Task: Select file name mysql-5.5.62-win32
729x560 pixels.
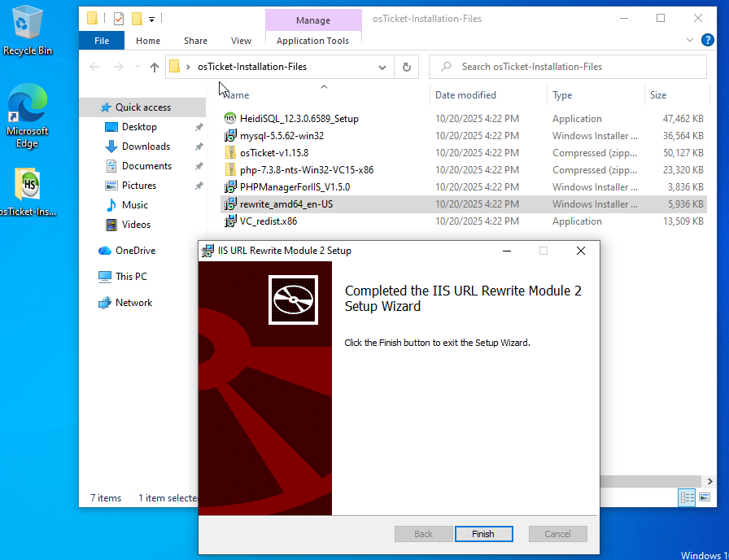Action: pyautogui.click(x=282, y=136)
